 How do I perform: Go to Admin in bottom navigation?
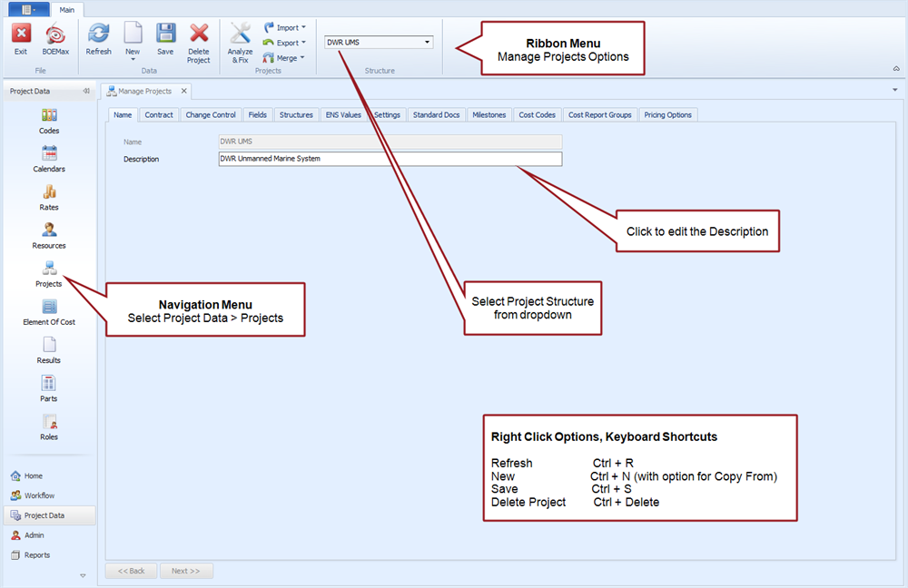point(34,535)
